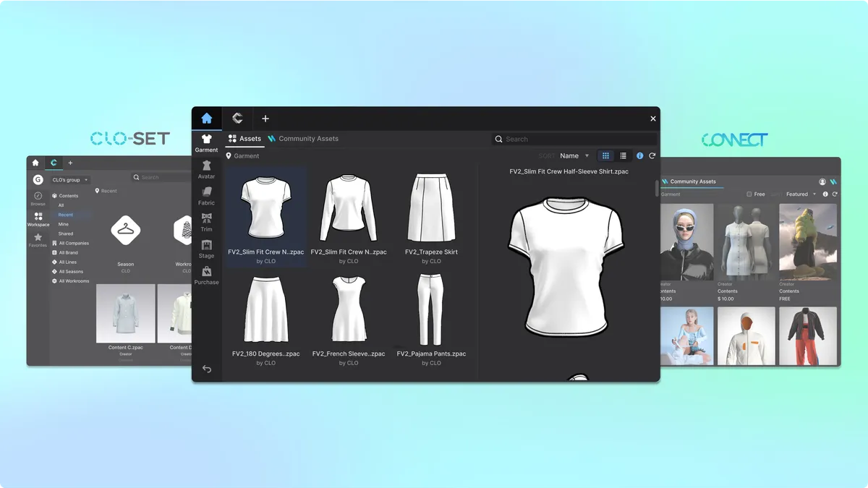This screenshot has width=868, height=488.
Task: Open All Companies in CLO-SET tree
Action: tap(70, 243)
